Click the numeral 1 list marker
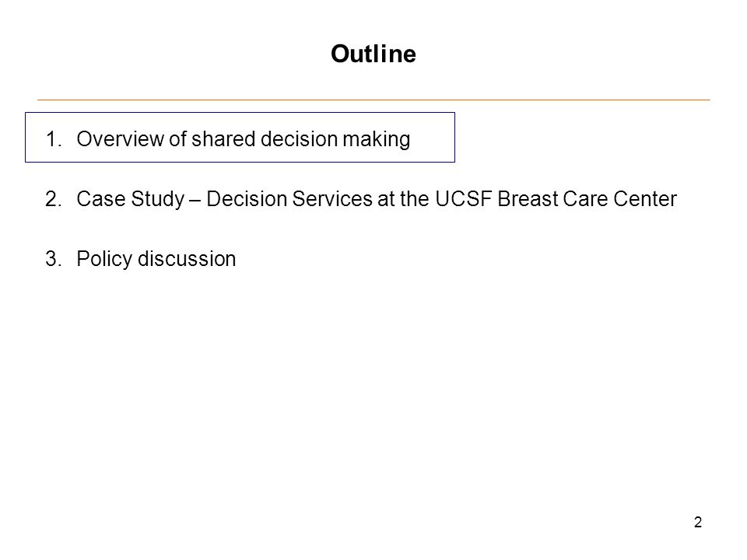 click(x=53, y=139)
